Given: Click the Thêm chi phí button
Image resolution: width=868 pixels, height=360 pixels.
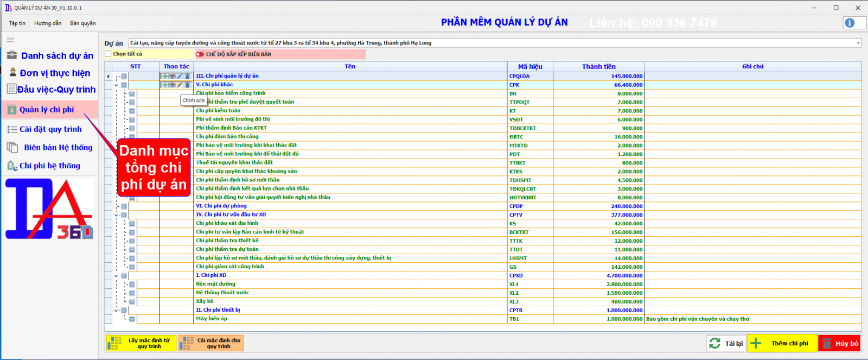Looking at the screenshot, I should pyautogui.click(x=782, y=343).
